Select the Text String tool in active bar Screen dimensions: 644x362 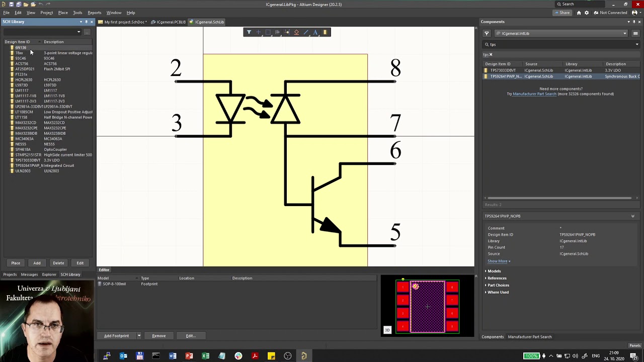[x=315, y=32]
